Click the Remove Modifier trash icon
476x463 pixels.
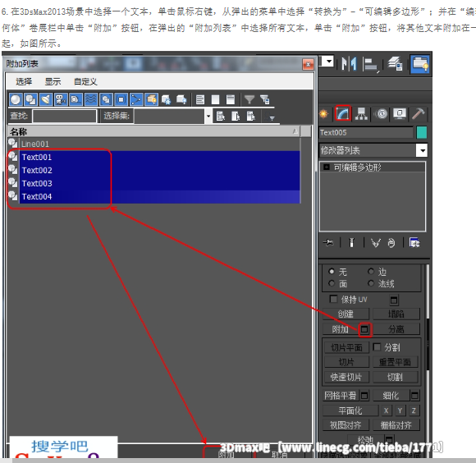pos(391,242)
